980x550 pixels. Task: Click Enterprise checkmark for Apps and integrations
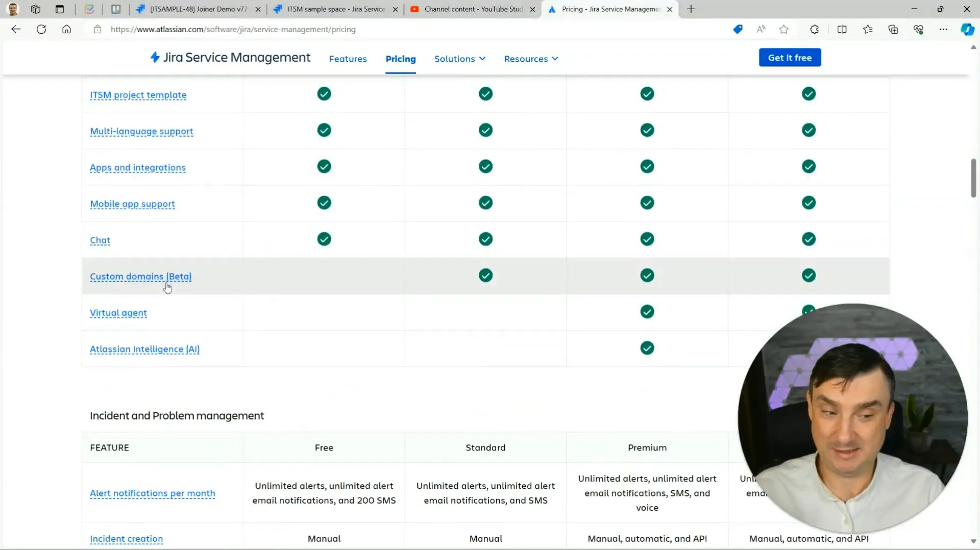pos(808,166)
